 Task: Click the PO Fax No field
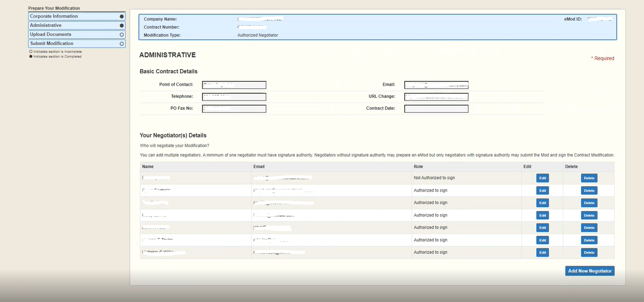pyautogui.click(x=234, y=109)
